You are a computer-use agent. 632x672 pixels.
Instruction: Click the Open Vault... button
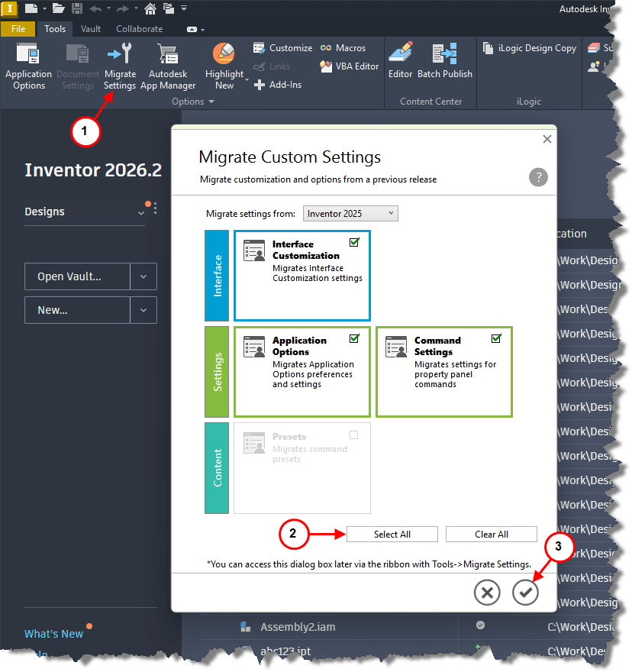77,276
